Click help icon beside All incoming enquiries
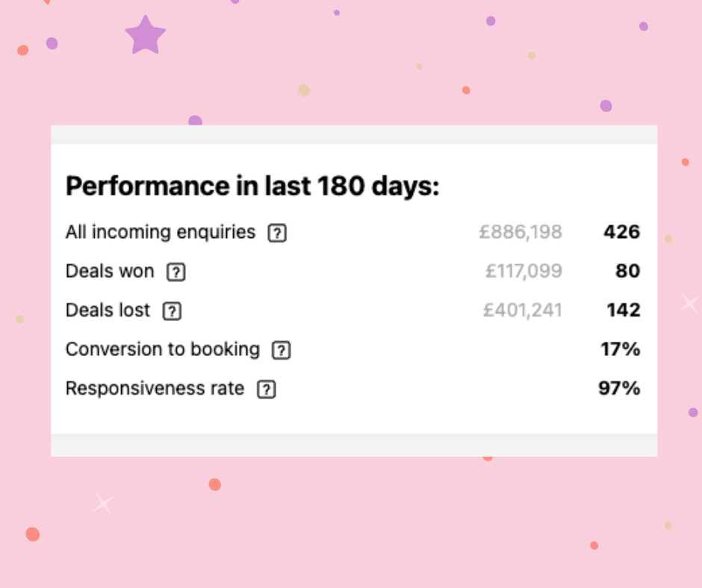Screen dimensions: 702x588 pos(277,234)
